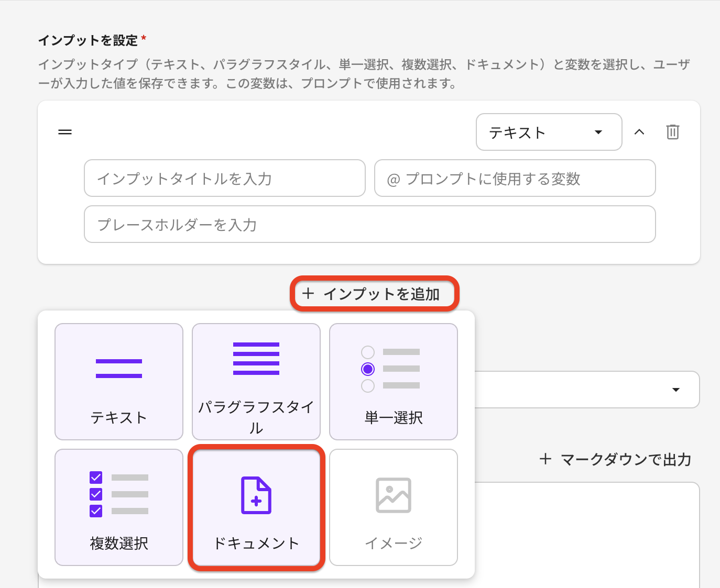Open the テキスト type dropdown

(549, 132)
